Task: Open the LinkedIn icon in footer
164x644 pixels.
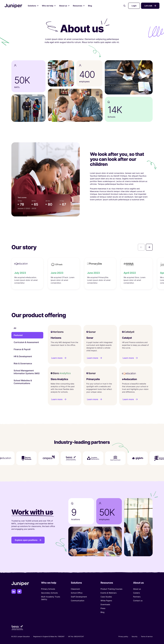Action: click(14, 591)
